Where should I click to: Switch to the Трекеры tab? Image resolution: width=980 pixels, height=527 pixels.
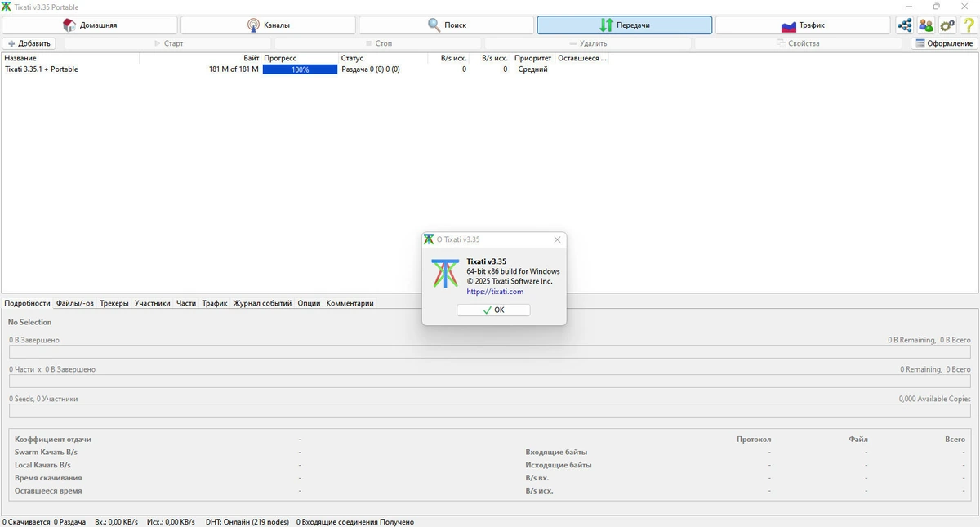pyautogui.click(x=114, y=303)
